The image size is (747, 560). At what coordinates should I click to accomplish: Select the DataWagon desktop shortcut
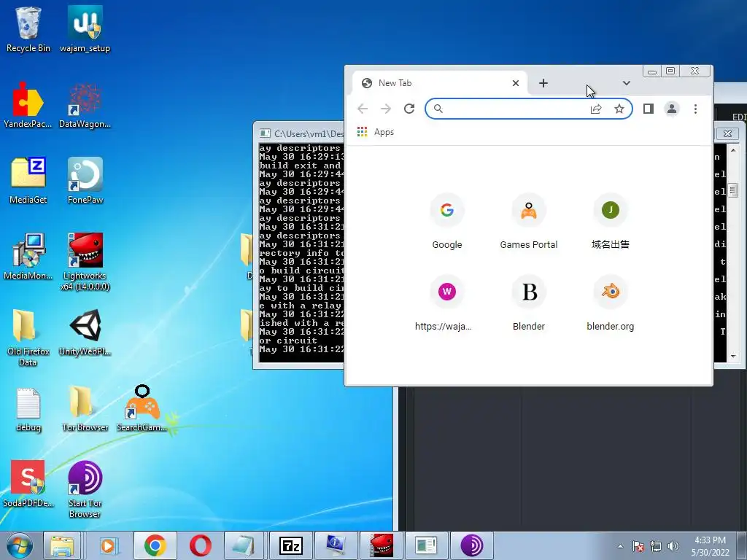point(85,105)
